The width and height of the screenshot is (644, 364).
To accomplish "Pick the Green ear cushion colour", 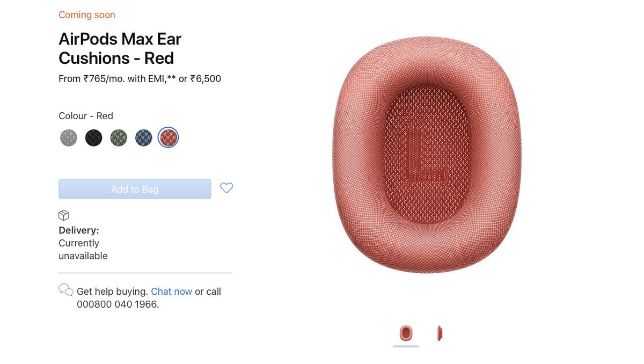I will (x=119, y=138).
